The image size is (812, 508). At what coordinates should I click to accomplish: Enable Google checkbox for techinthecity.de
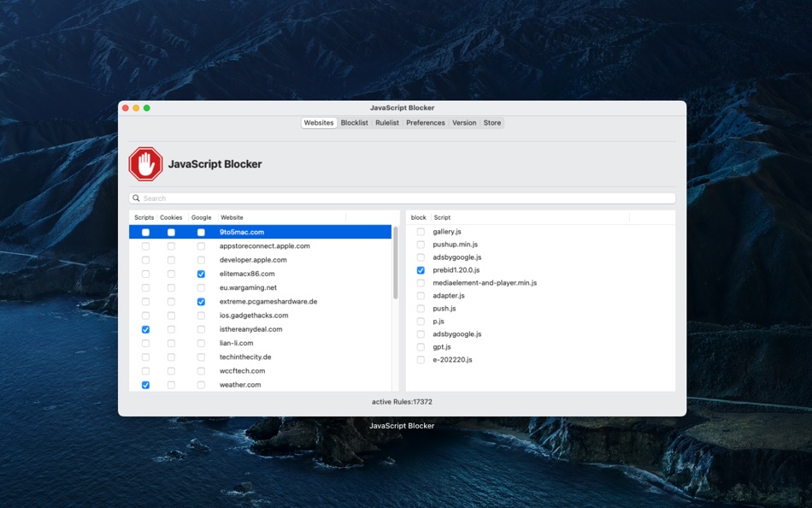click(201, 357)
